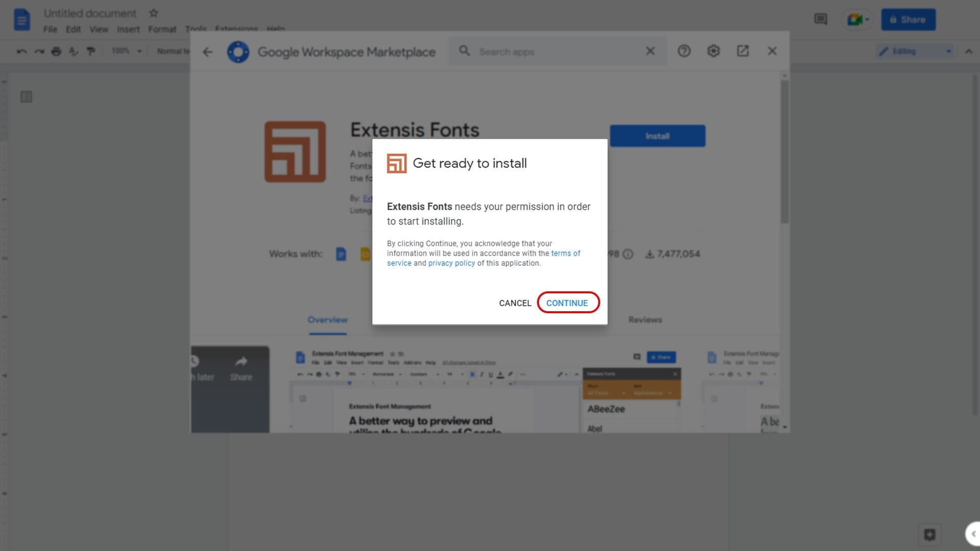This screenshot has width=980, height=551.
Task: Click the Extensis icon in the dialog header
Action: point(397,163)
